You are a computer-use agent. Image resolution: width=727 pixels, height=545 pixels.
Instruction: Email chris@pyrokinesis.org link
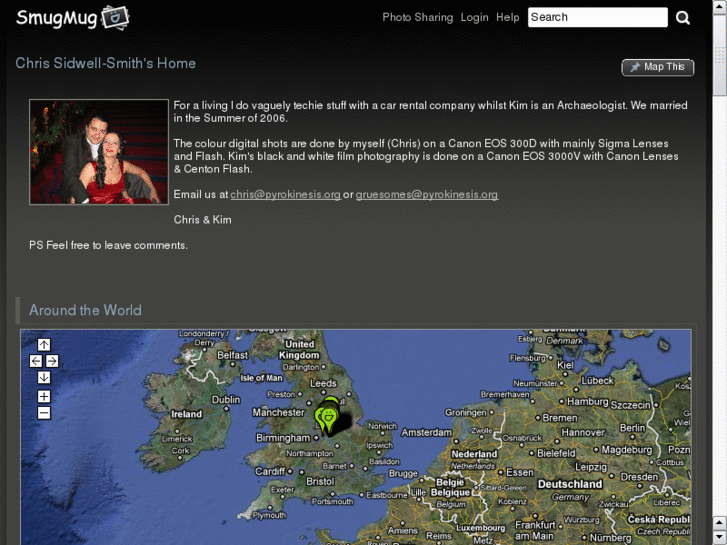pos(286,194)
